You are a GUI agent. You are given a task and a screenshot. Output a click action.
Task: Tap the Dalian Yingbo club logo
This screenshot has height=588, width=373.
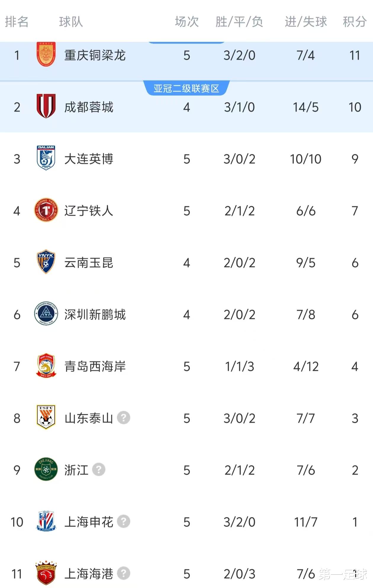(x=46, y=158)
